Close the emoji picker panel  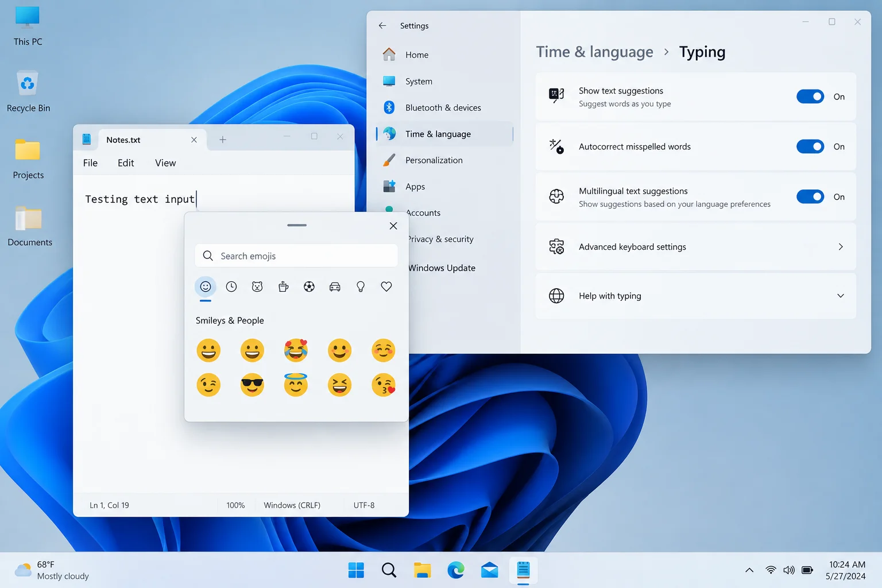[393, 226]
